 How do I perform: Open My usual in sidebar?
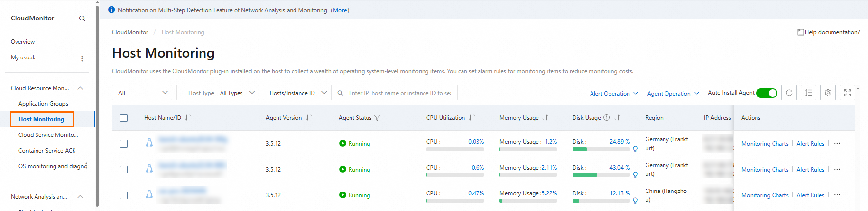click(23, 58)
